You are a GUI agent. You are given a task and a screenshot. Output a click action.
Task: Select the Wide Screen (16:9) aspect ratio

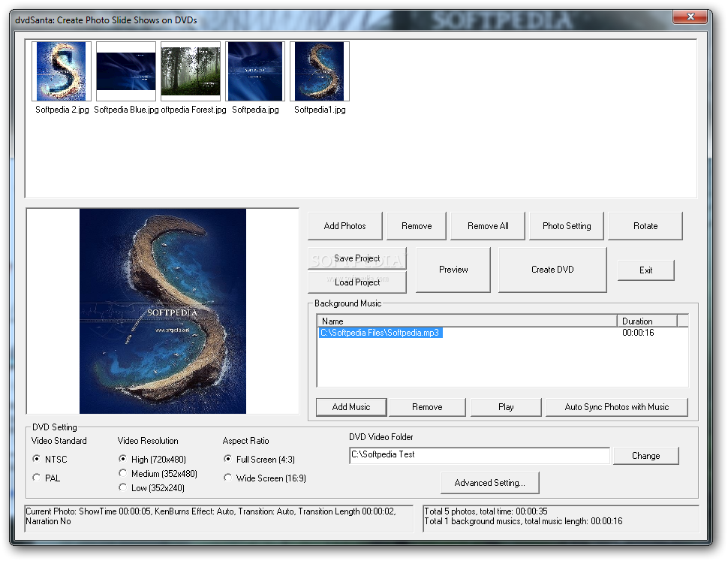(265, 478)
